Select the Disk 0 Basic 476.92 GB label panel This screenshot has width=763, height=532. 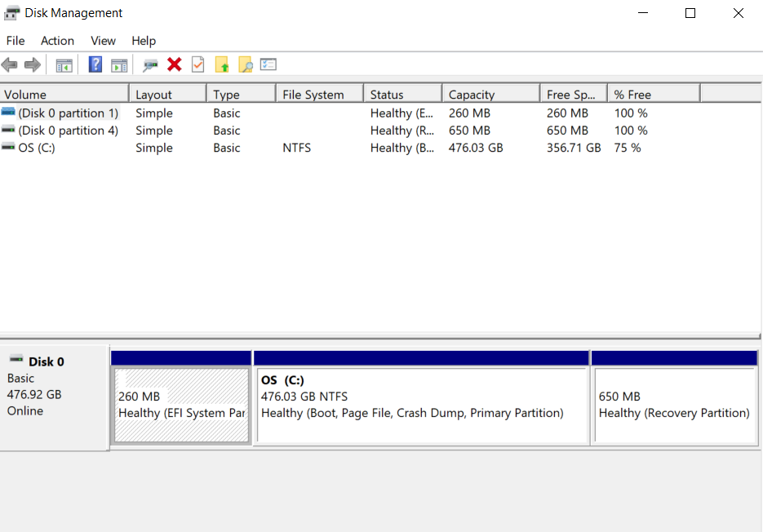[x=54, y=397]
